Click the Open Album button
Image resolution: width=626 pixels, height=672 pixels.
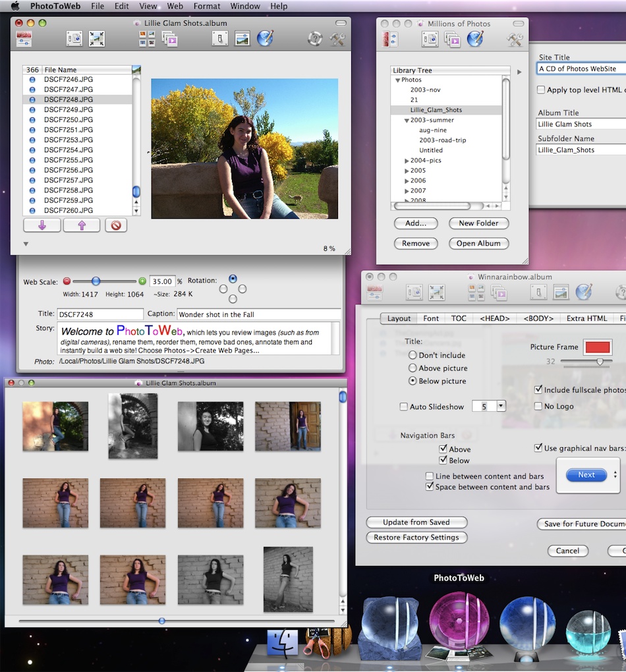(478, 243)
